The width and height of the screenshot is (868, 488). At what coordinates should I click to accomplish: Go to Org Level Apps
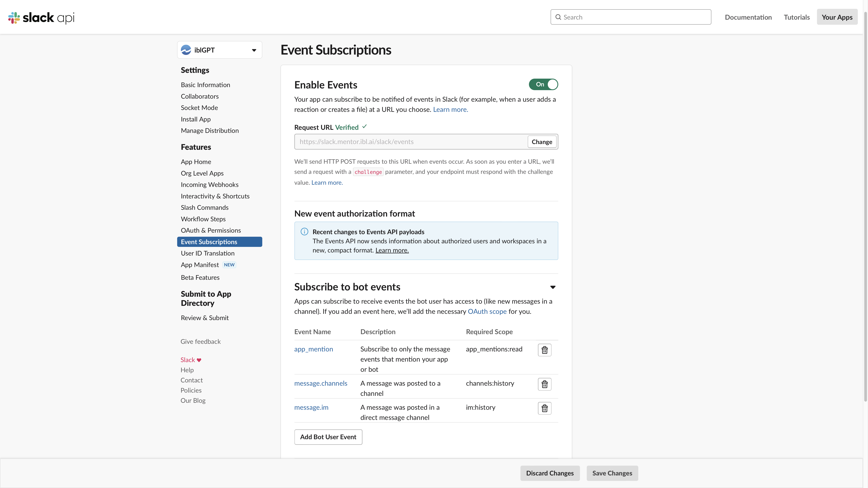pos(202,174)
